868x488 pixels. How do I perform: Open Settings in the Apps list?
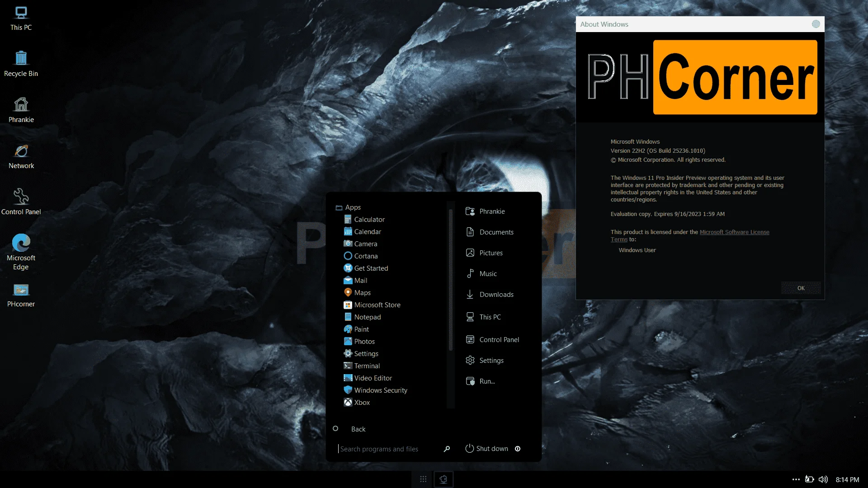click(361, 353)
